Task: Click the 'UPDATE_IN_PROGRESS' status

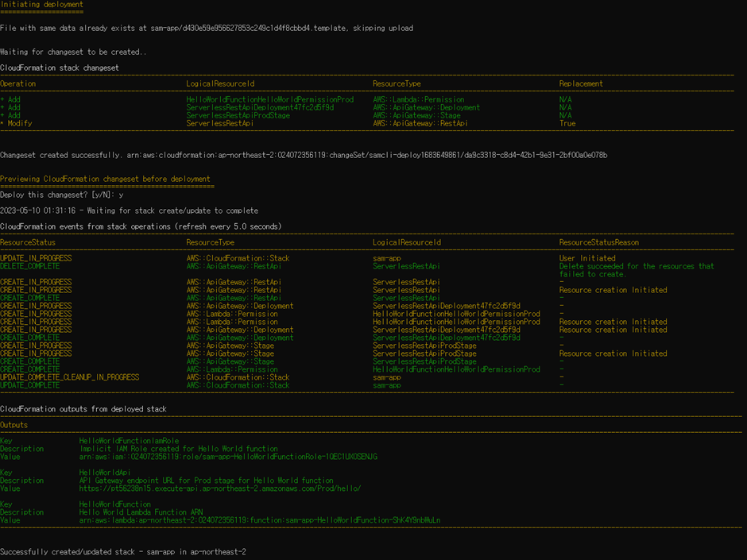Action: (36, 258)
